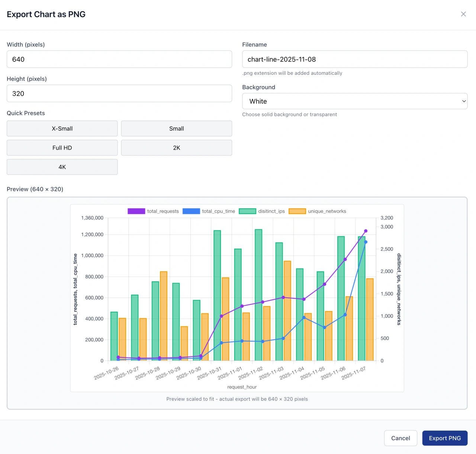
Task: Choose the 4K export preset
Action: 62,167
